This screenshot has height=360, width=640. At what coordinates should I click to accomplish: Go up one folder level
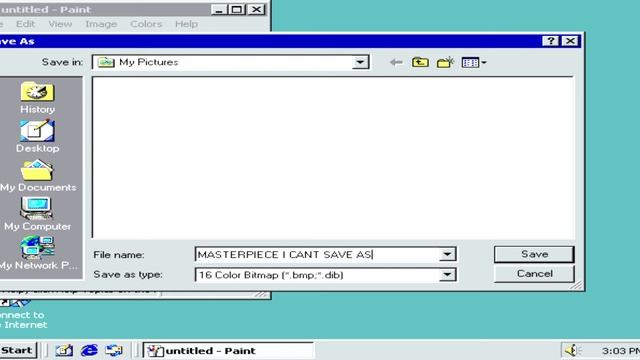coord(420,62)
